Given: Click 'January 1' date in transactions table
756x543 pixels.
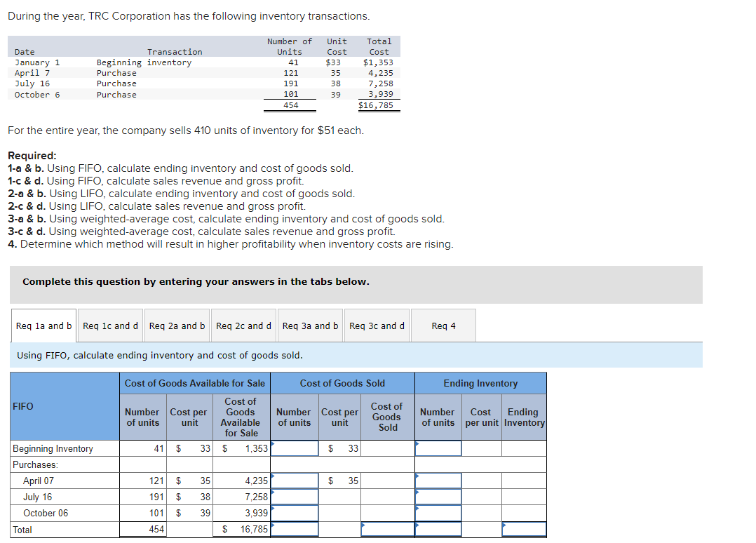Looking at the screenshot, I should pyautogui.click(x=37, y=62).
